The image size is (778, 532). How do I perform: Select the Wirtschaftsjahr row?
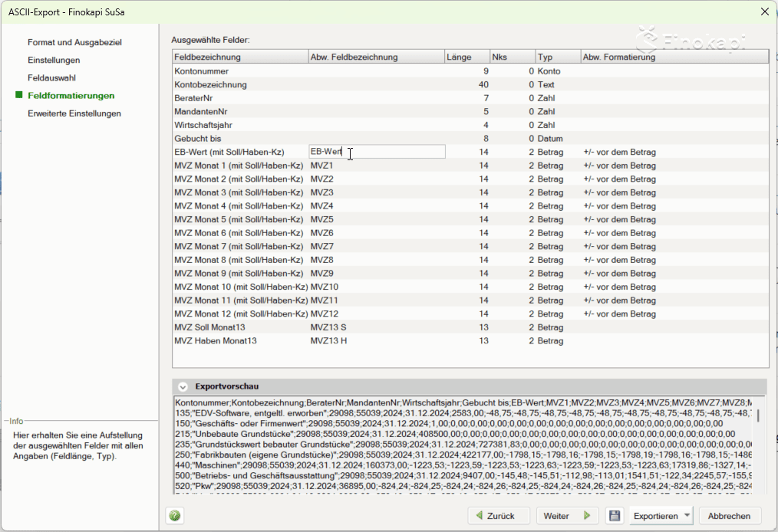[x=470, y=125]
